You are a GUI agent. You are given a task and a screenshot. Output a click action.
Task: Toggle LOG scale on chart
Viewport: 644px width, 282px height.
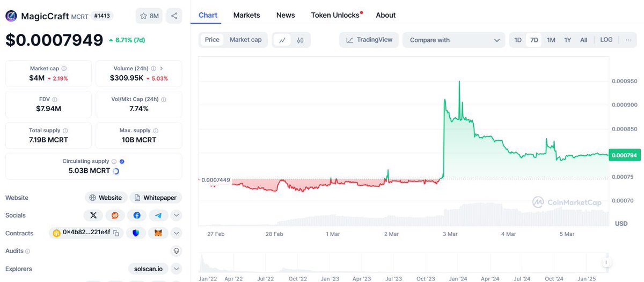(x=606, y=40)
